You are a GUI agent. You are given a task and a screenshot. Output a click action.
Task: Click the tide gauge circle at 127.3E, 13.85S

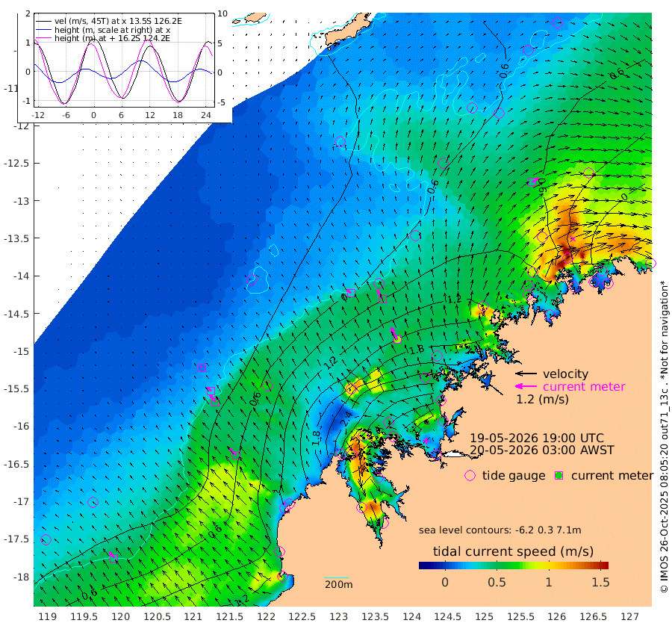coord(650,263)
